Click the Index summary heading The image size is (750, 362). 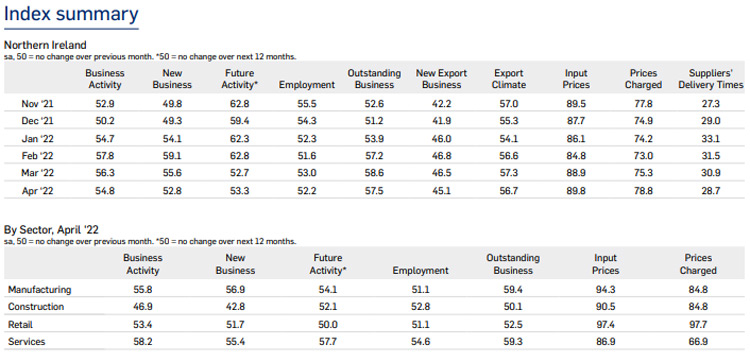click(71, 14)
